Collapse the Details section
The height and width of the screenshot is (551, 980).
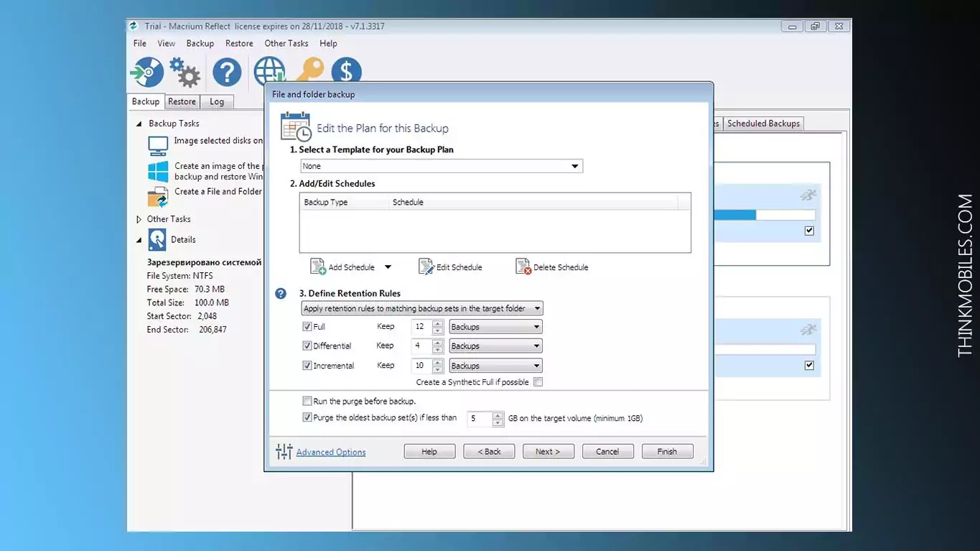coord(139,240)
